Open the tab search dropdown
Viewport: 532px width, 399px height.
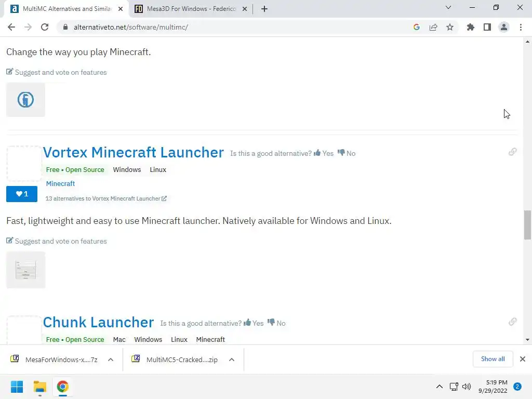pyautogui.click(x=448, y=7)
